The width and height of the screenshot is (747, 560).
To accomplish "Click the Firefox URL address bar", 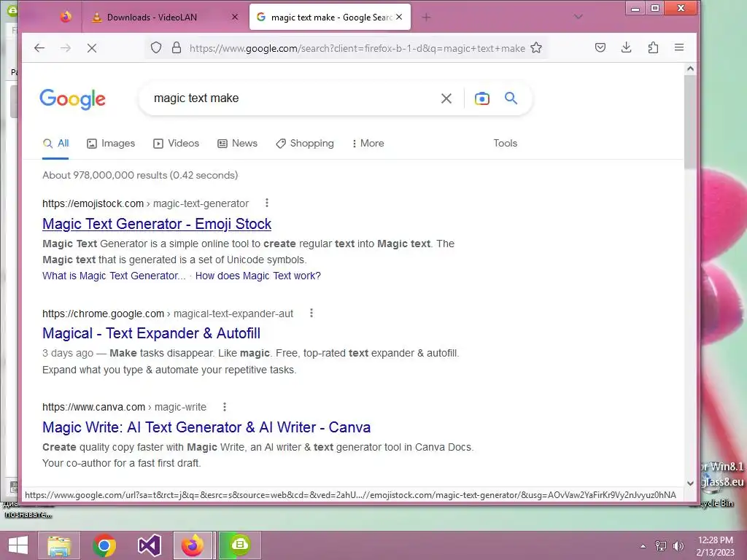I will pyautogui.click(x=357, y=48).
